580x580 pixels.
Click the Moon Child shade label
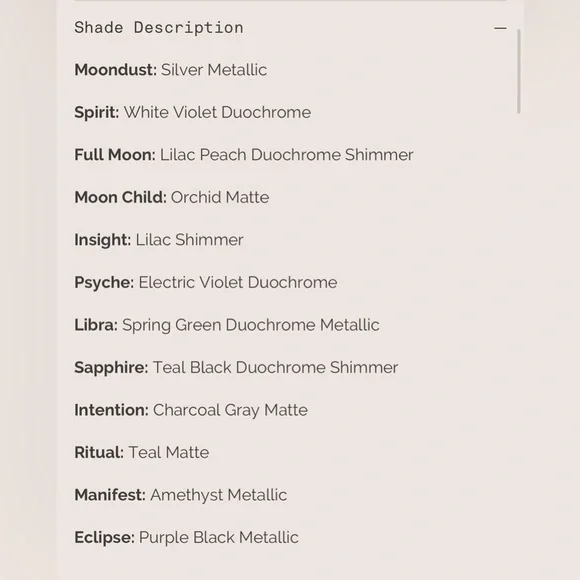(x=120, y=198)
